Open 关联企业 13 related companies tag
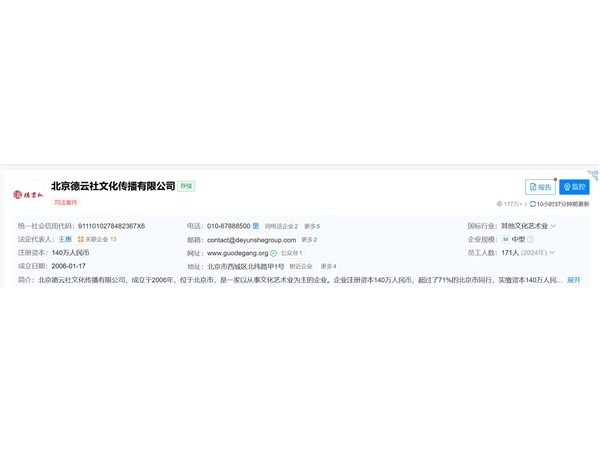Viewport: 600px width, 450px height. 97,239
